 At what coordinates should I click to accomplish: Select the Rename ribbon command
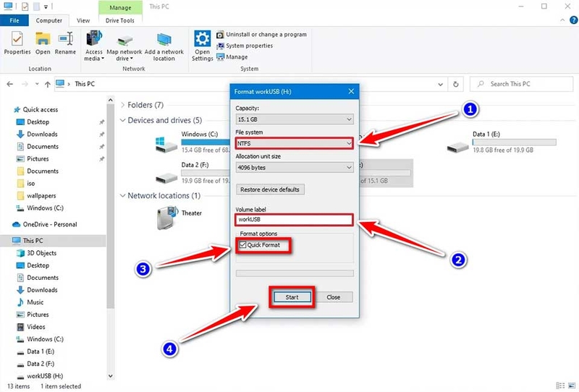click(x=65, y=43)
